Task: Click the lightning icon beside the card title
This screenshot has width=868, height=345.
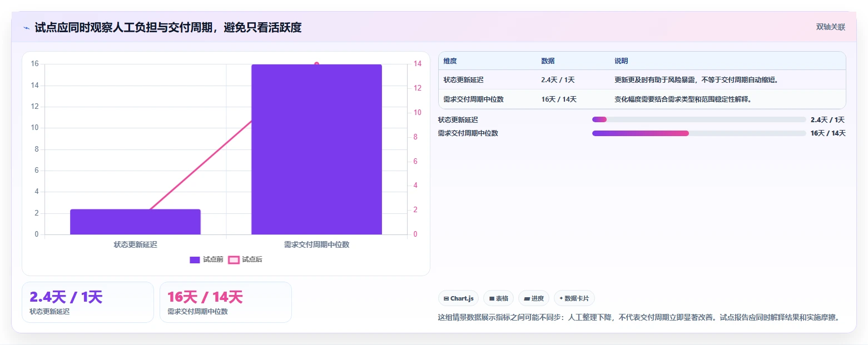Action: (x=26, y=28)
